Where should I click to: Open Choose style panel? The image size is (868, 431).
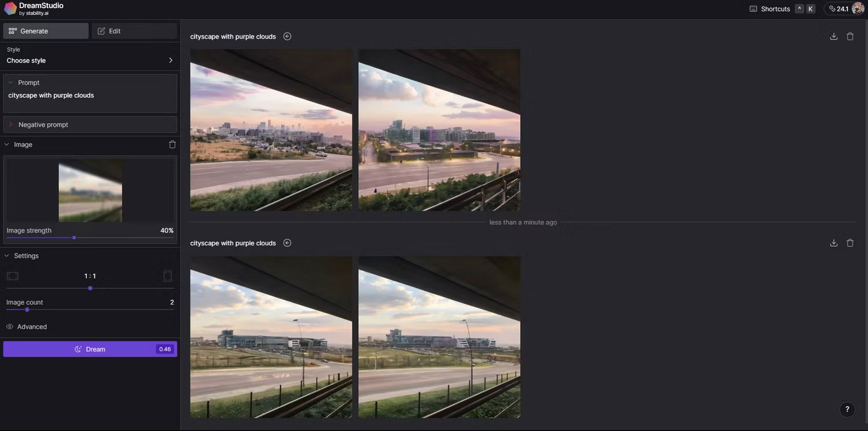pyautogui.click(x=90, y=60)
